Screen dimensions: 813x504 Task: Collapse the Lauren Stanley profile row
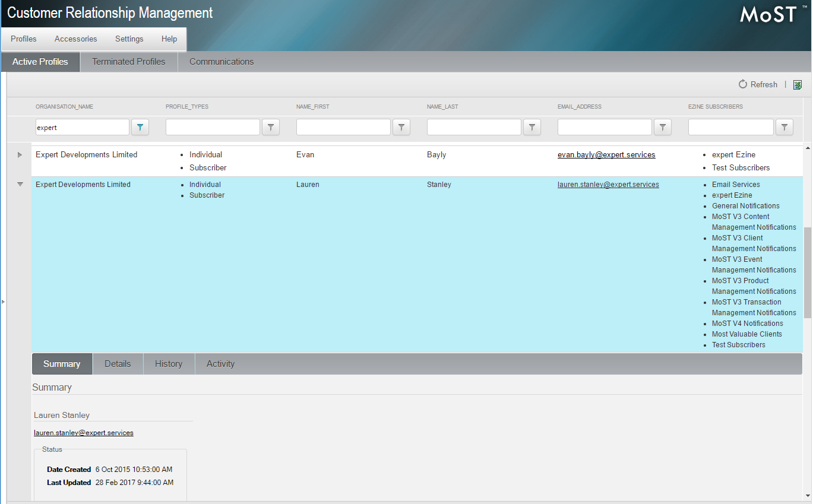click(x=20, y=185)
